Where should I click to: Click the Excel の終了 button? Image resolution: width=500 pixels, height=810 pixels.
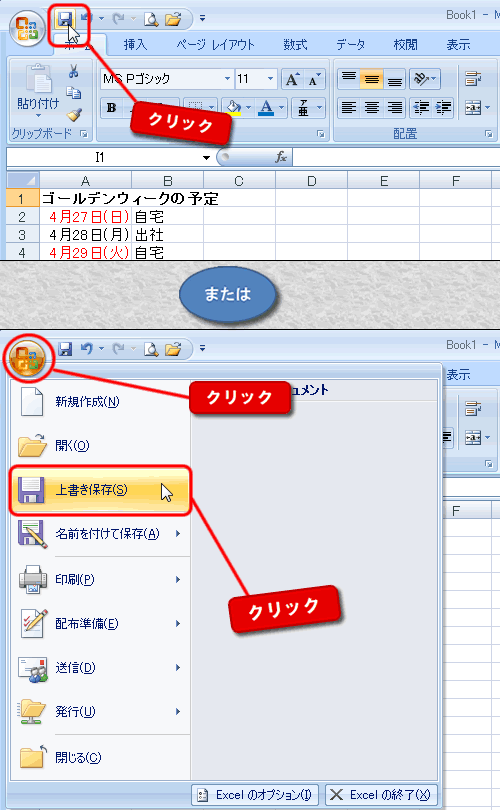pos(382,795)
